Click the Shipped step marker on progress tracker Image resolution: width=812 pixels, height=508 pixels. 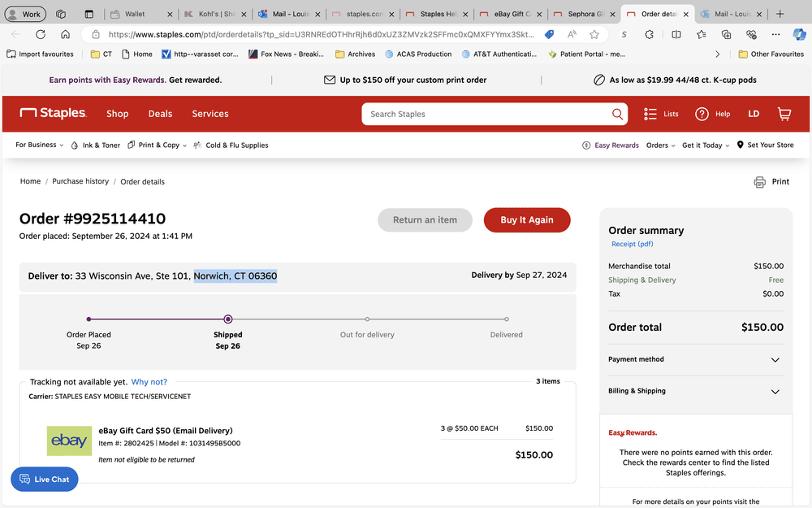228,319
